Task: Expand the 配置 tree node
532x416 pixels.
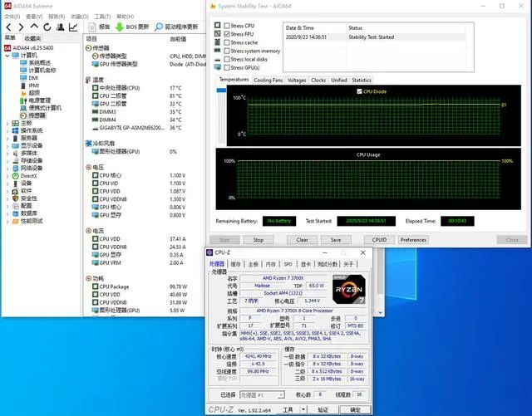Action: tap(7, 206)
